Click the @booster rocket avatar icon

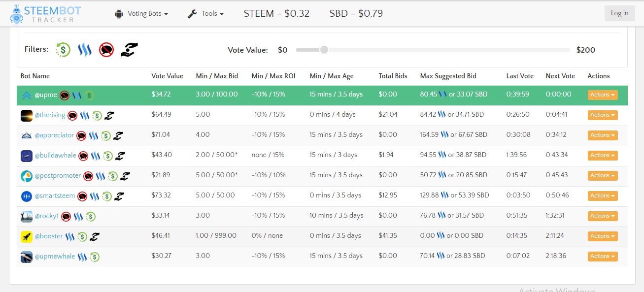[x=27, y=236]
